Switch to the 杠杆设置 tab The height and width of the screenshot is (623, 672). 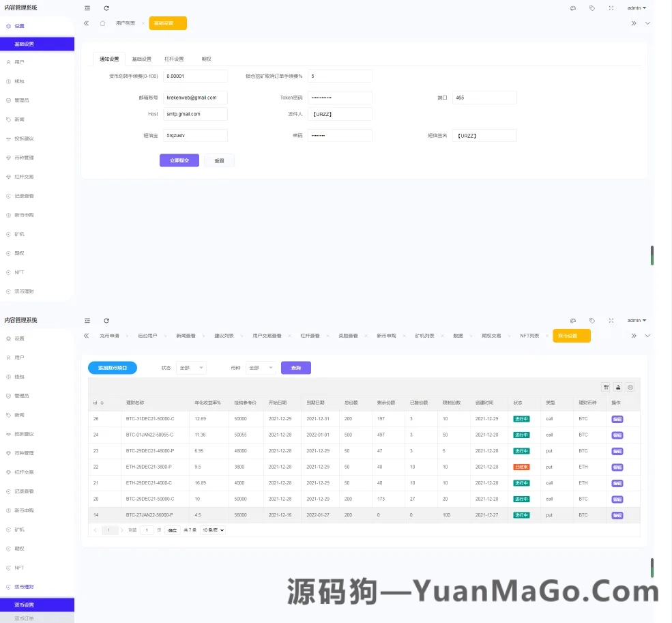point(174,59)
